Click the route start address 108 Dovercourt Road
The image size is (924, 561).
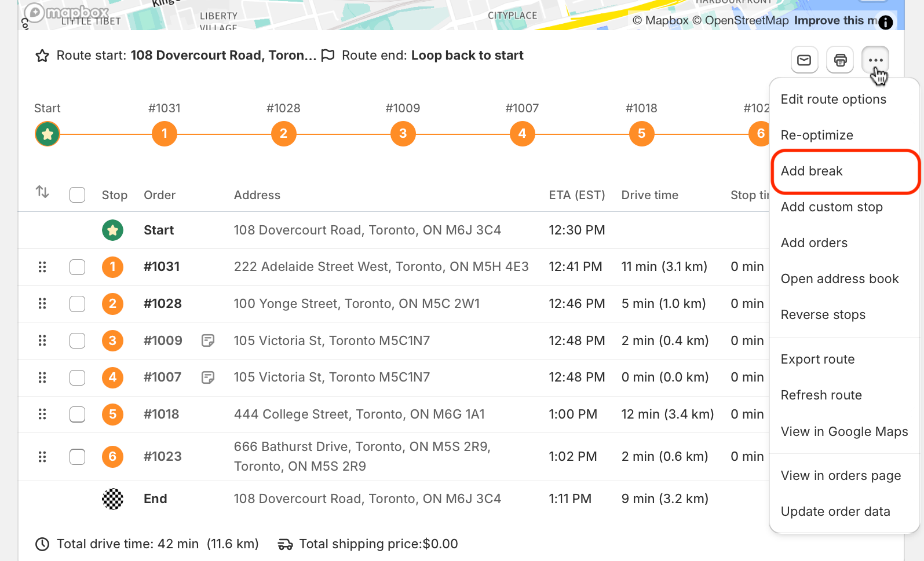point(224,56)
